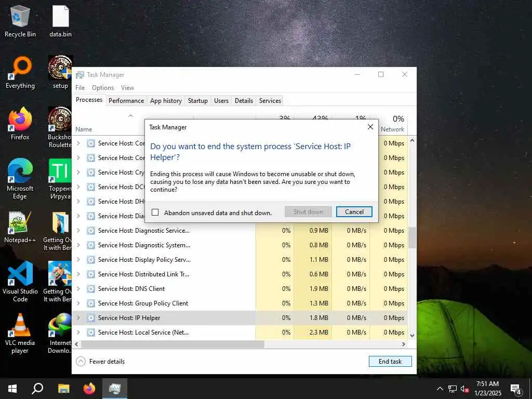Expand Service Host: Distributed Link Tr... row
The width and height of the screenshot is (532, 399).
coord(78,274)
